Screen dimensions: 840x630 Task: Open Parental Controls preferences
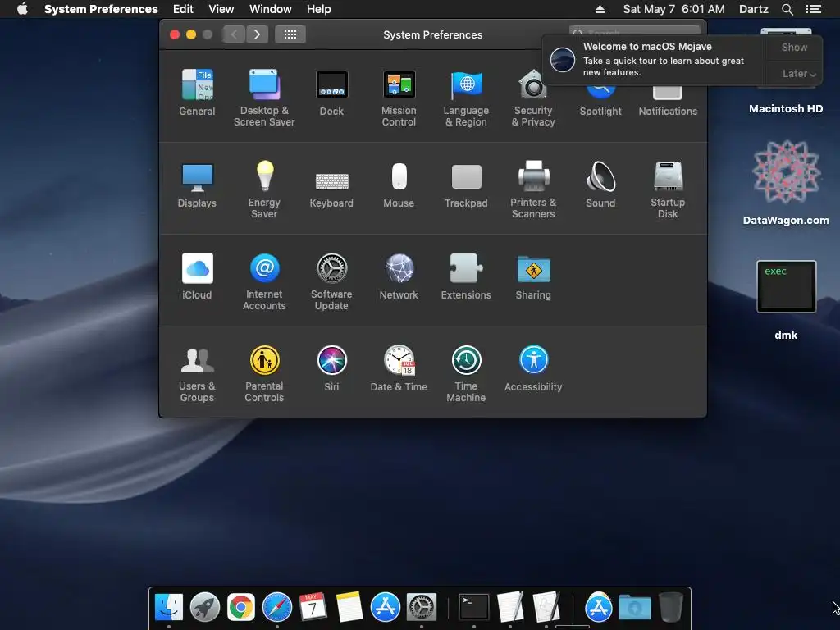(264, 374)
